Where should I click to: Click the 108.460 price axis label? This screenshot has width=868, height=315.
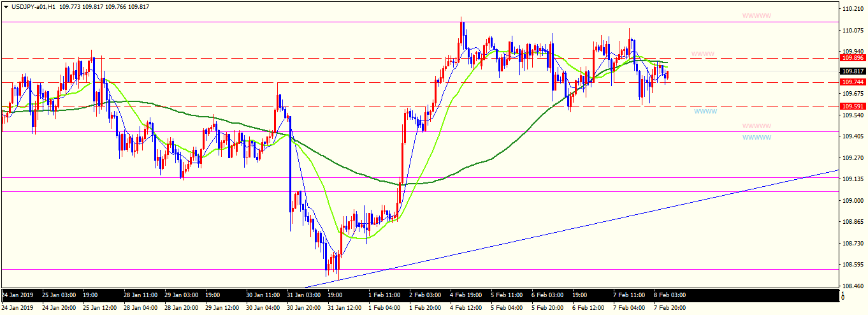tap(853, 286)
